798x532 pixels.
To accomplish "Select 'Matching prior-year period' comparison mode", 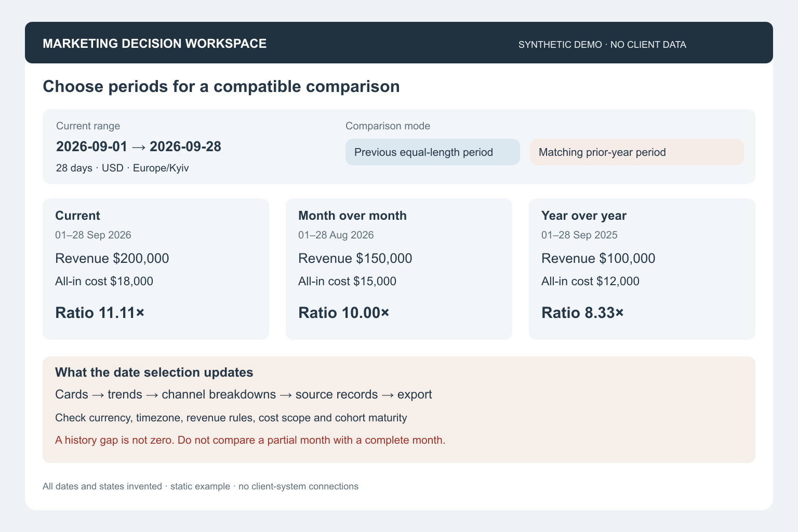I will pos(636,152).
